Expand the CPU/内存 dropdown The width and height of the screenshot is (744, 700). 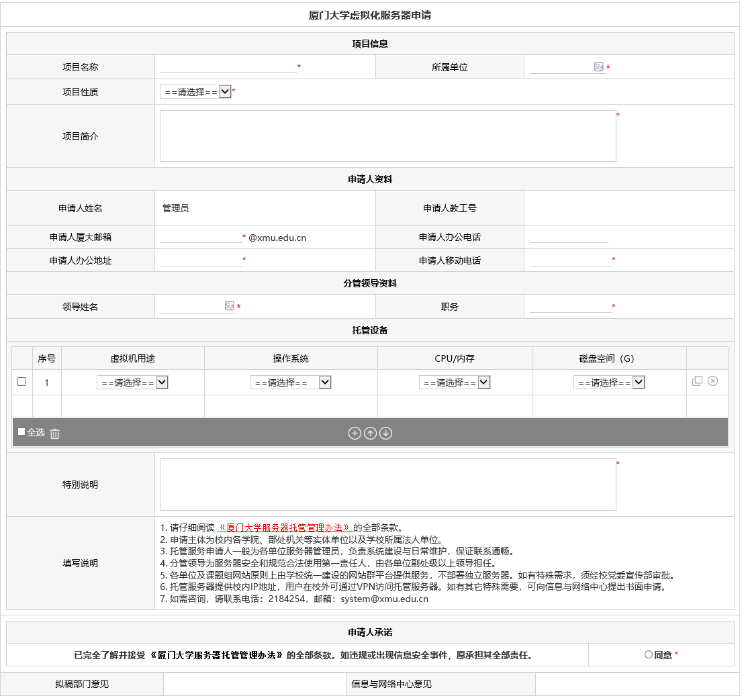tap(454, 383)
